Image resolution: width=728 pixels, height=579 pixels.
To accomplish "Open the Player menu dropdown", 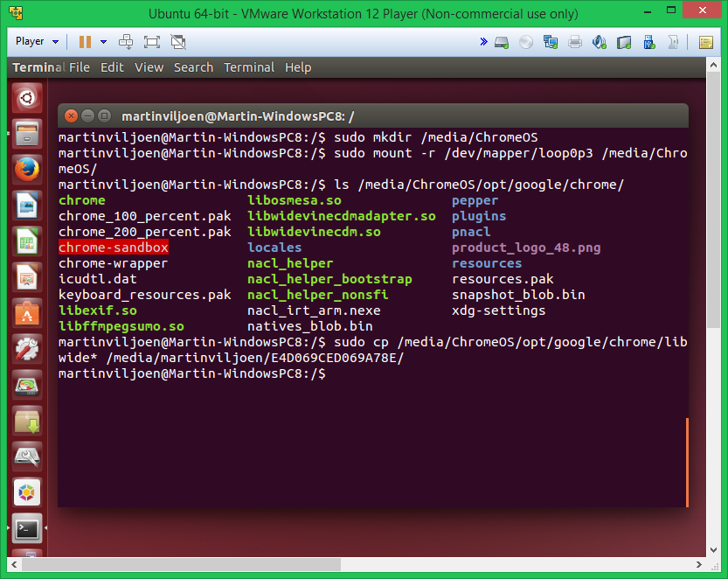I will 37,41.
